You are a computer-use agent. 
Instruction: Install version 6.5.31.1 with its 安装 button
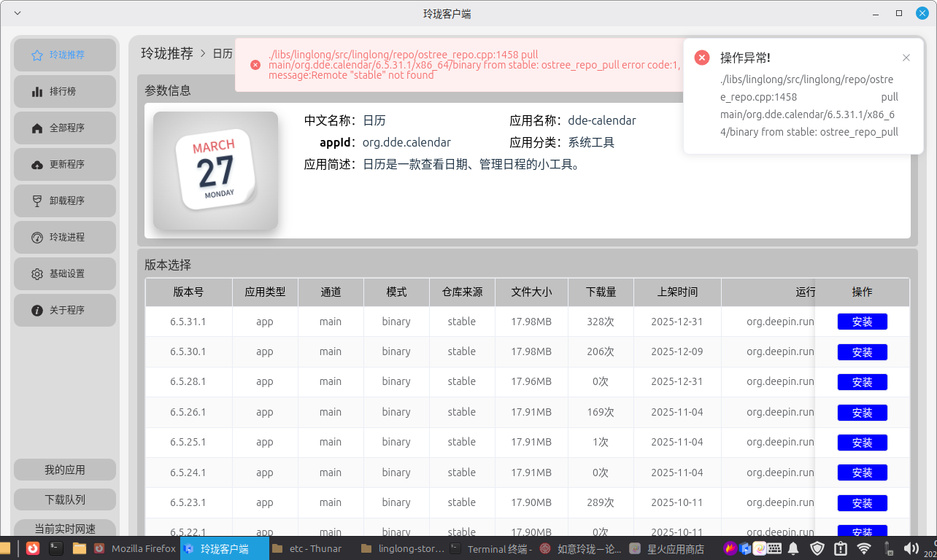863,321
